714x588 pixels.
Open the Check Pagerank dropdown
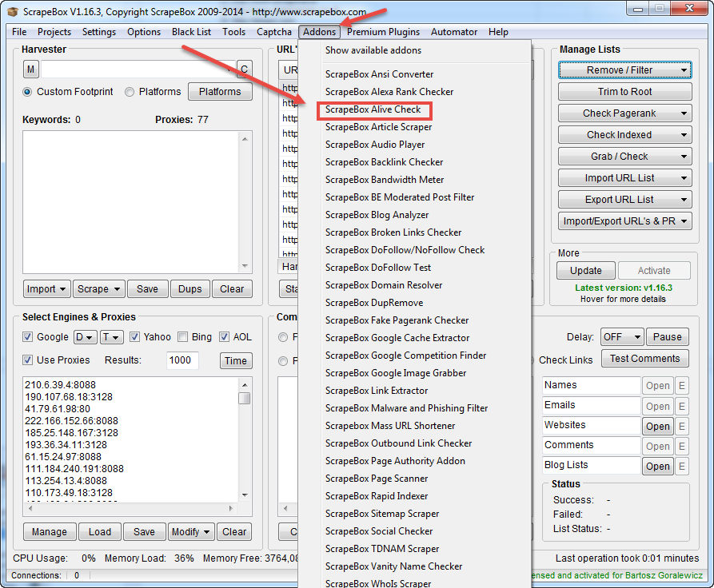(624, 113)
